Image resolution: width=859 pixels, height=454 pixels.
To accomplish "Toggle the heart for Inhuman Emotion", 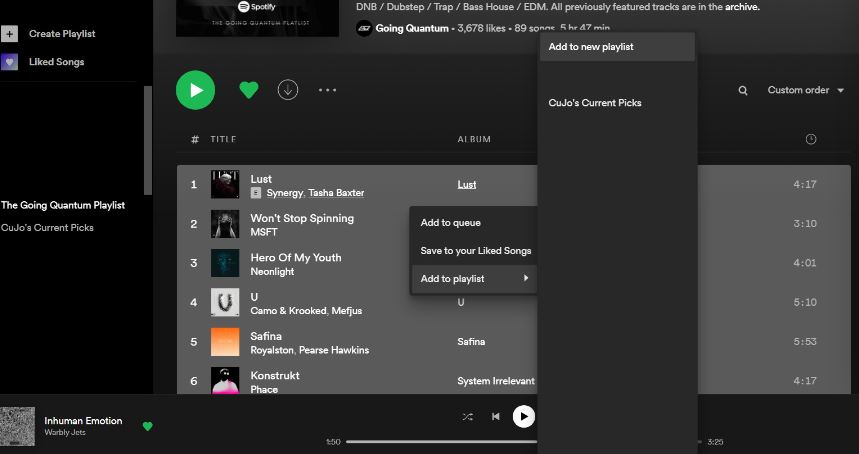I will tap(147, 426).
